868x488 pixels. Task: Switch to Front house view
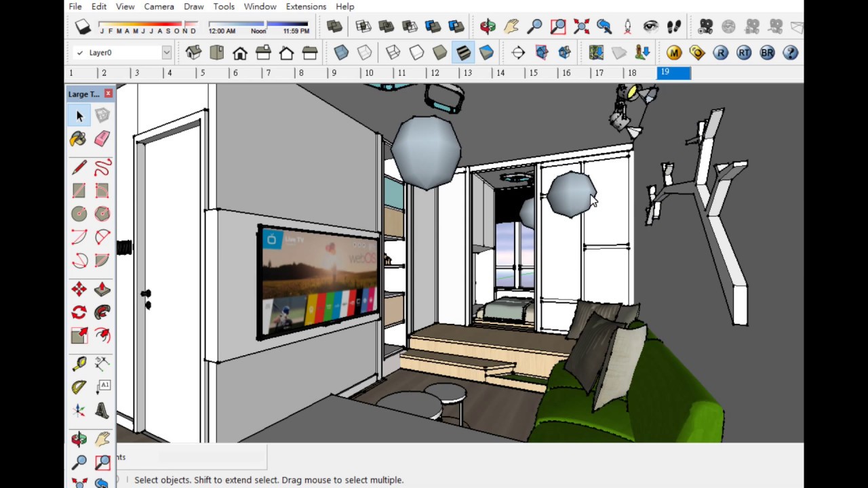tap(239, 52)
